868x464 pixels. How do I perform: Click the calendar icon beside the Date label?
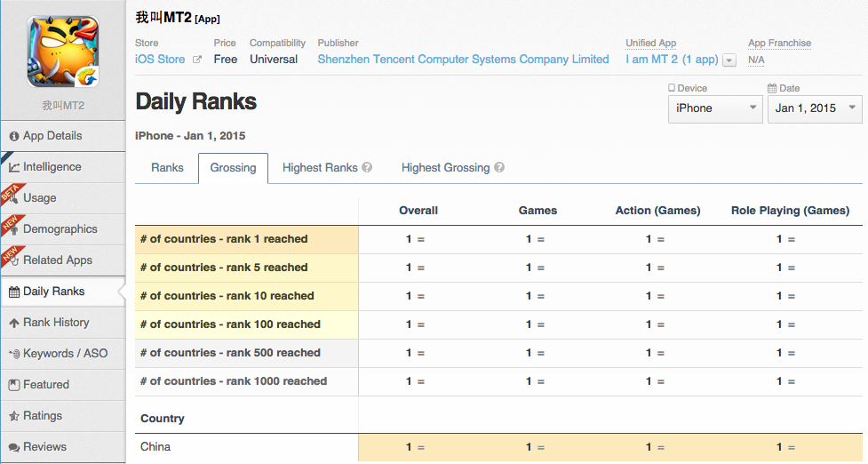tap(772, 87)
